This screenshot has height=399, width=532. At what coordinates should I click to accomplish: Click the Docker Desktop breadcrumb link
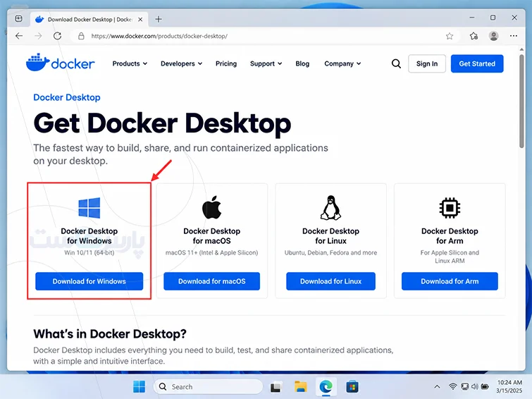(67, 97)
